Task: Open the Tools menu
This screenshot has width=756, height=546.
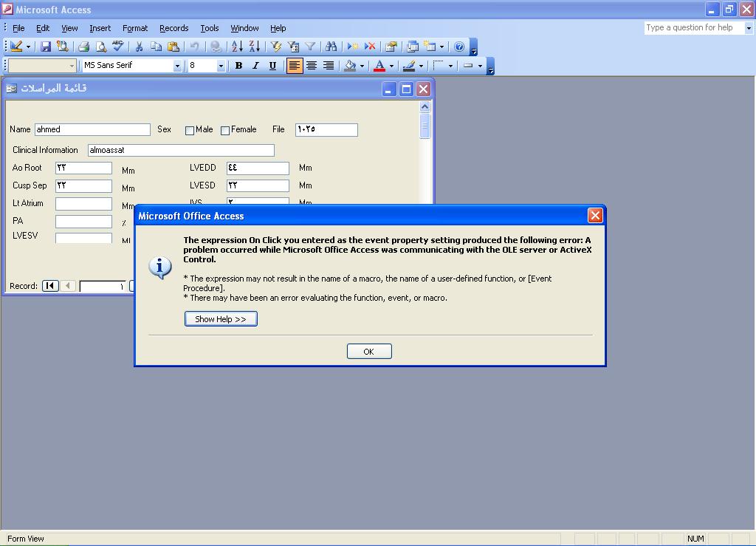Action: [x=210, y=28]
